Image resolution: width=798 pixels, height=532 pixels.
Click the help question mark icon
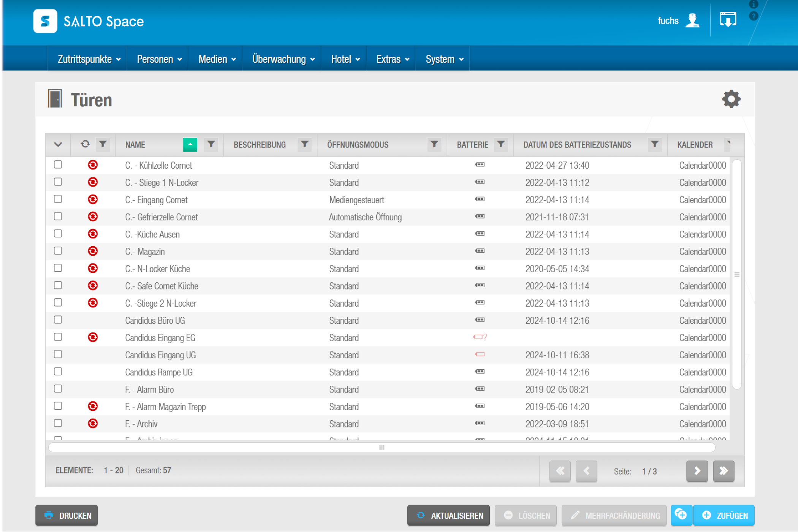[753, 16]
